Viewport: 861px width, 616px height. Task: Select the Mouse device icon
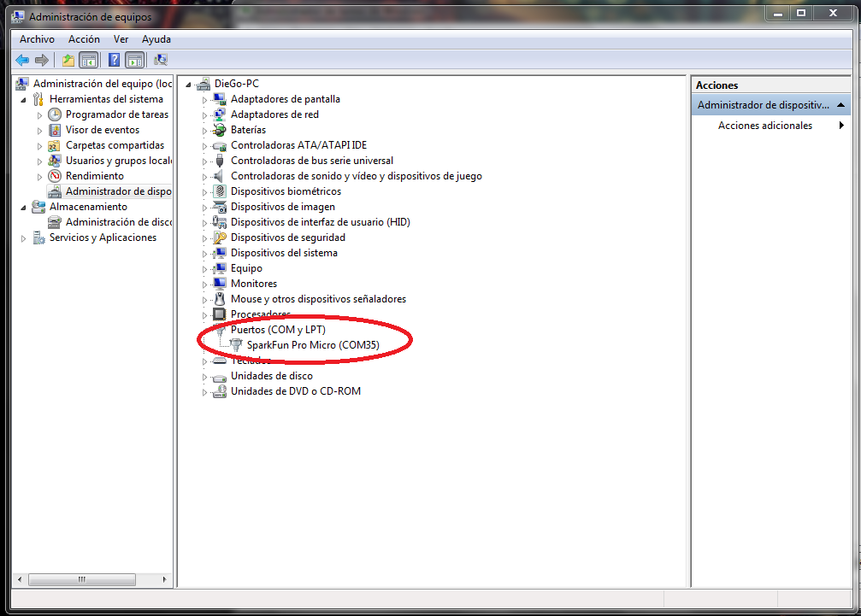[220, 299]
